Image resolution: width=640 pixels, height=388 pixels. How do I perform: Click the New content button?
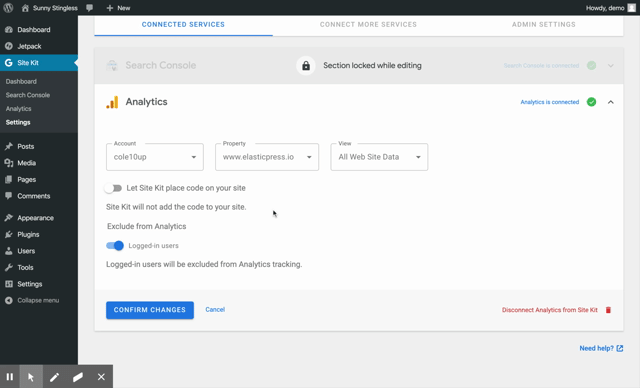tap(118, 8)
